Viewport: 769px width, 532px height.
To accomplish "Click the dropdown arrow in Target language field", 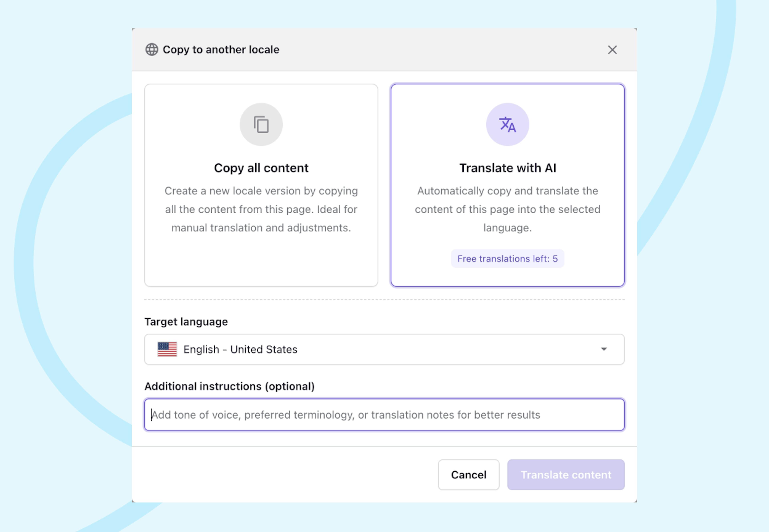I will coord(604,349).
